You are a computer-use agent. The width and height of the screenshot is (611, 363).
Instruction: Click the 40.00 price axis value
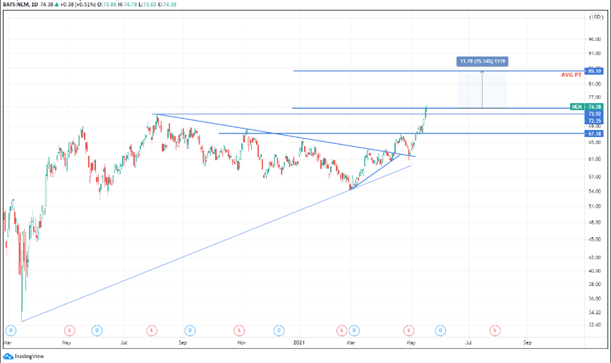[595, 271]
